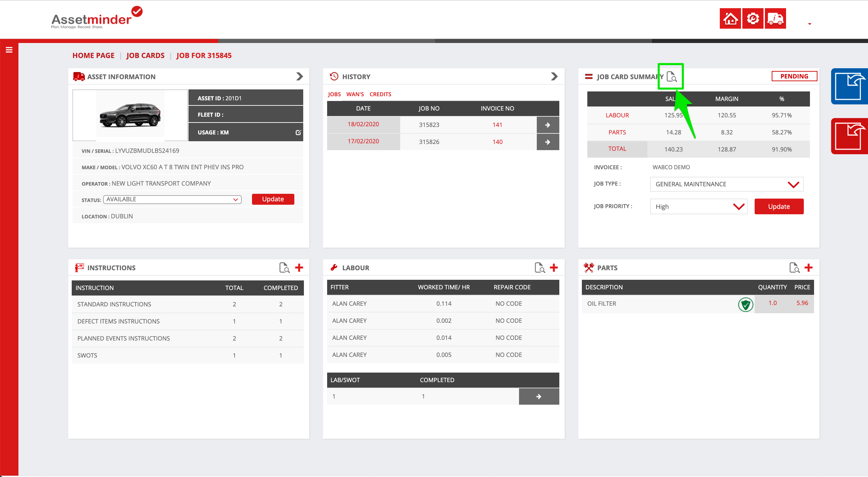Open the settings gear icon in top toolbar
This screenshot has width=868, height=477.
(753, 18)
